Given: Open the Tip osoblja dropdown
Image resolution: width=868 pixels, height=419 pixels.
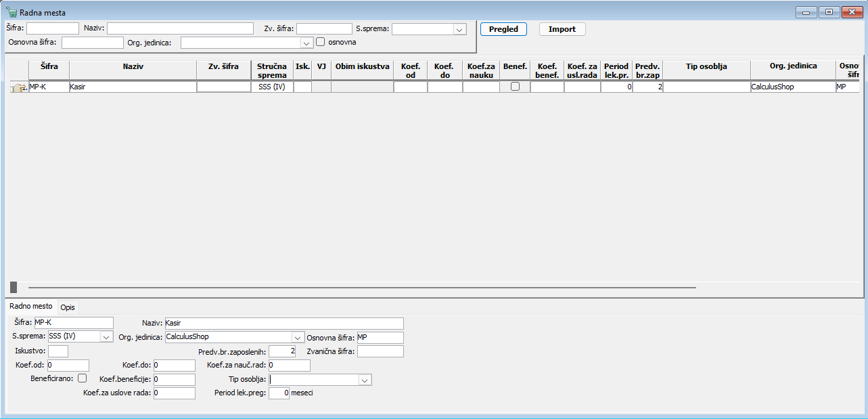Looking at the screenshot, I should coord(365,380).
